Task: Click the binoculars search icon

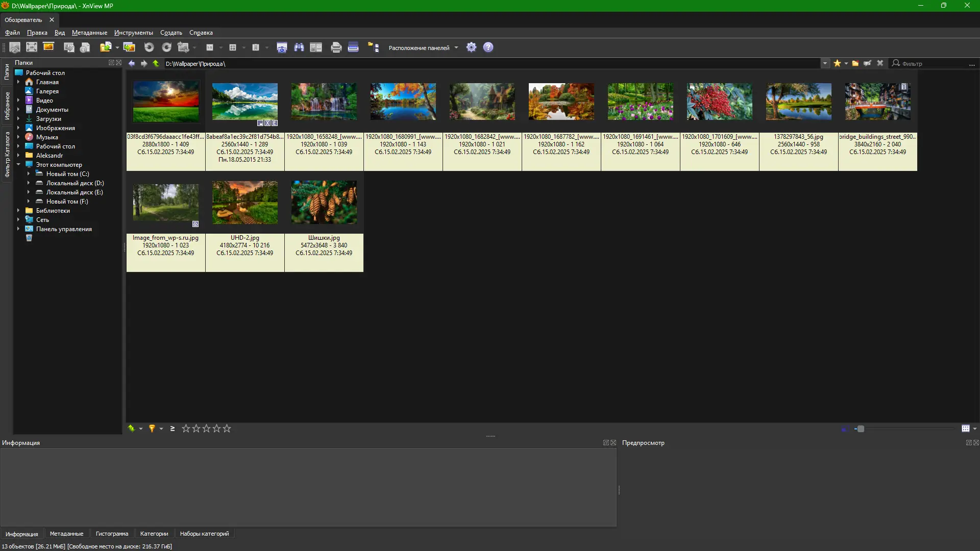Action: (299, 47)
